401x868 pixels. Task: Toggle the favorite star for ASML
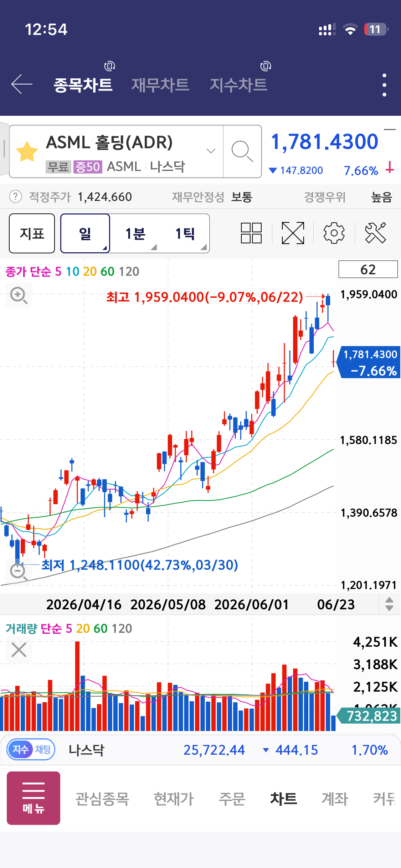(x=27, y=151)
